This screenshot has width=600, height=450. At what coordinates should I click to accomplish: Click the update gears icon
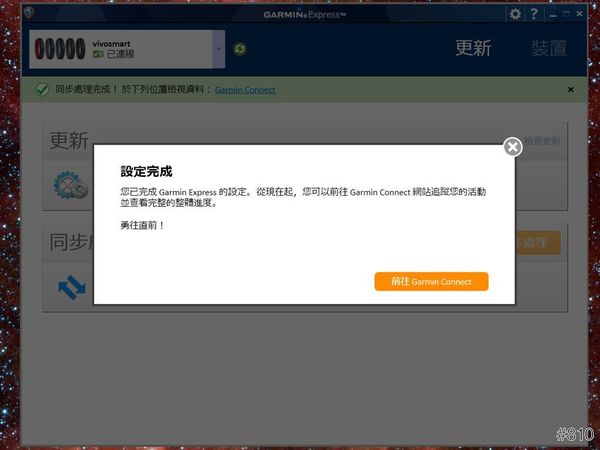[x=70, y=185]
